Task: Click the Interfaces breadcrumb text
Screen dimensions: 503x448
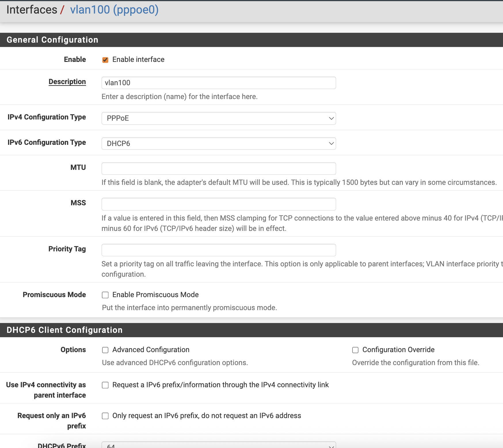Action: [32, 10]
